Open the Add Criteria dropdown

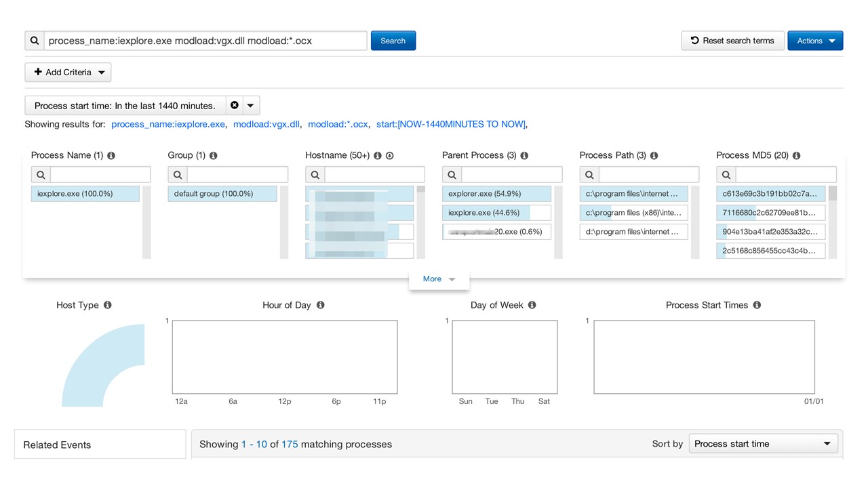(68, 73)
